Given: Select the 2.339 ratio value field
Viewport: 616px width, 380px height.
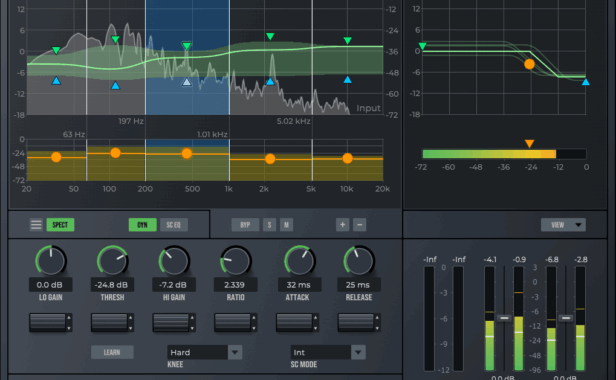Looking at the screenshot, I should 235,285.
